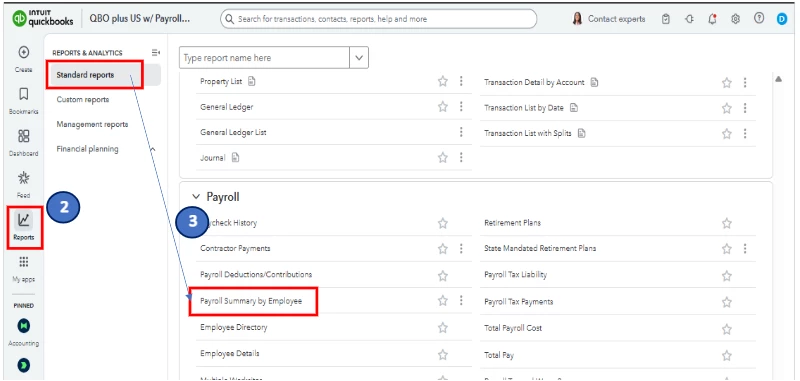800x381 pixels.
Task: Star the Transaction List by Date report
Action: coord(727,108)
